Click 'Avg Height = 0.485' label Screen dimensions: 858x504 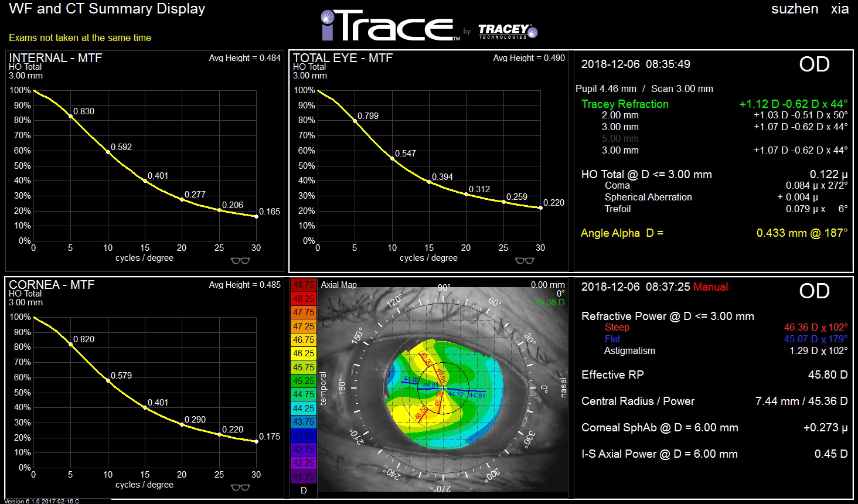click(x=244, y=285)
